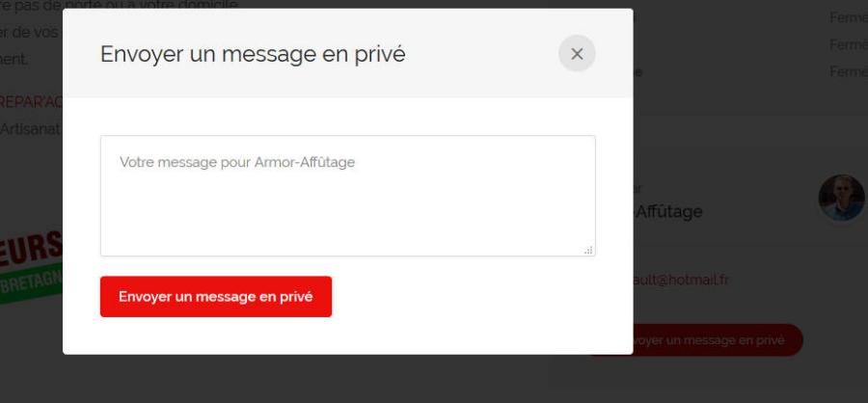The height and width of the screenshot is (403, 868).
Task: Open the red REPAR'AC link
Action: point(30,102)
